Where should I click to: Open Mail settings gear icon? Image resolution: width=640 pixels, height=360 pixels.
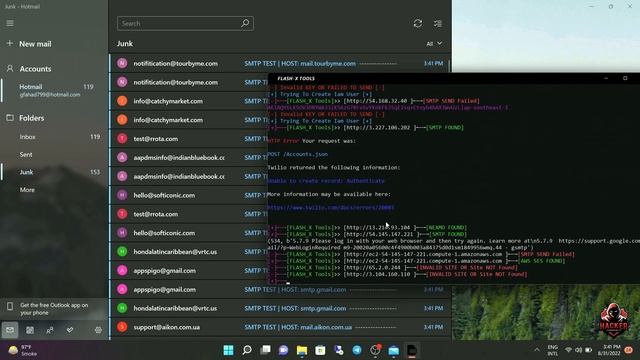98,330
